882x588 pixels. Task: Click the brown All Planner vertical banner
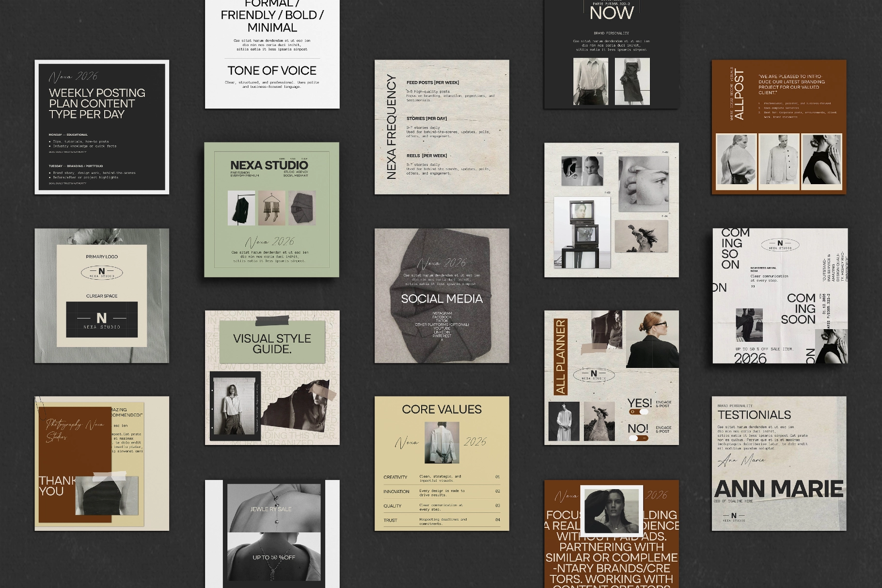click(560, 357)
